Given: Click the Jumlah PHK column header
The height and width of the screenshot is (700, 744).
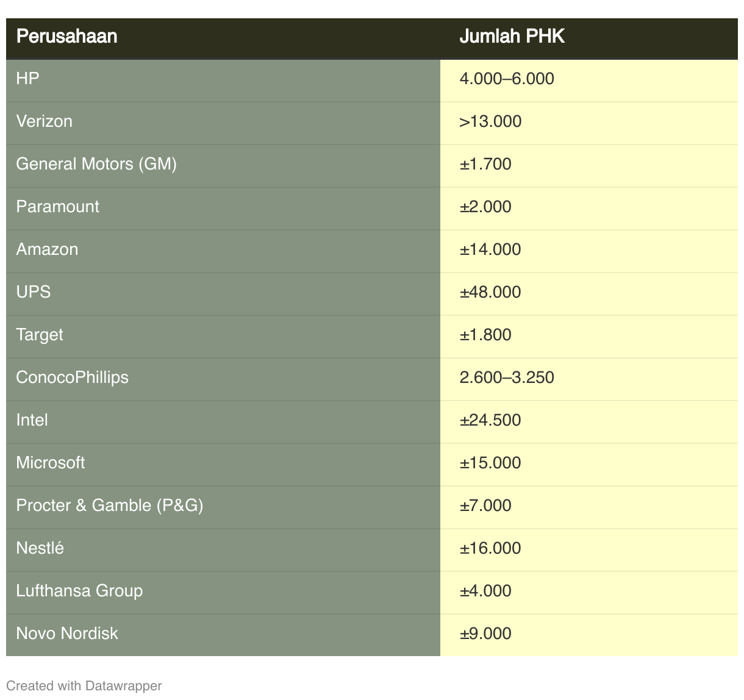Looking at the screenshot, I should (512, 37).
